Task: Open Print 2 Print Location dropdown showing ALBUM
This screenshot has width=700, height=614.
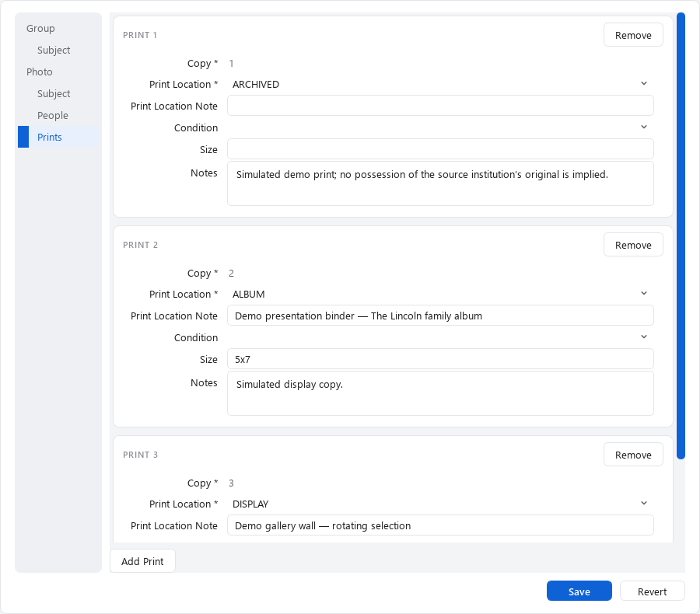Action: pos(440,294)
